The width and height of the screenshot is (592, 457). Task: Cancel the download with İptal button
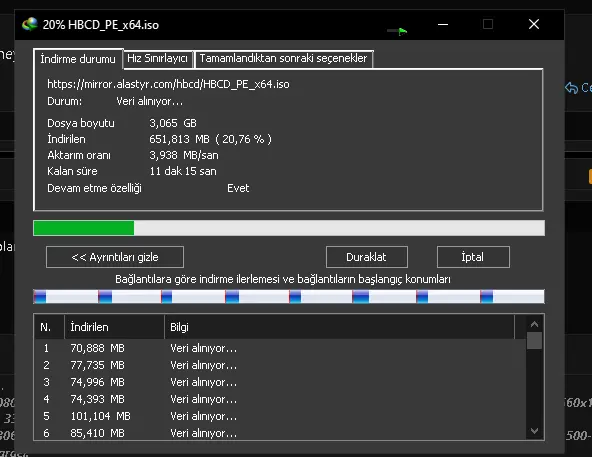473,257
